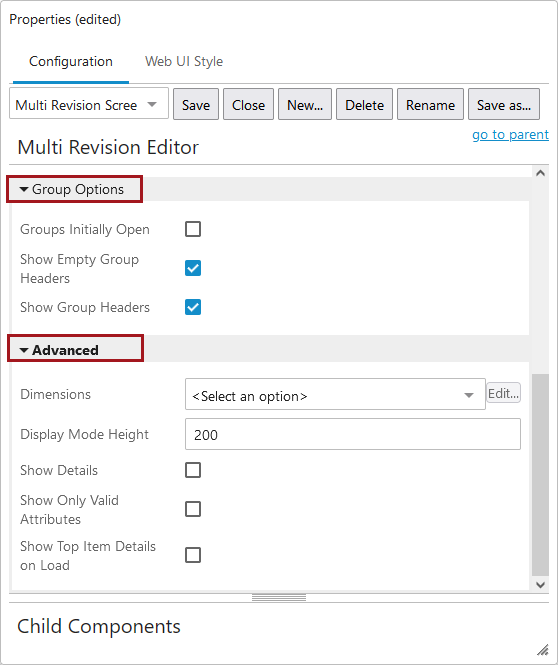Switch to the Web UI Style tab
This screenshot has width=558, height=665.
point(184,61)
